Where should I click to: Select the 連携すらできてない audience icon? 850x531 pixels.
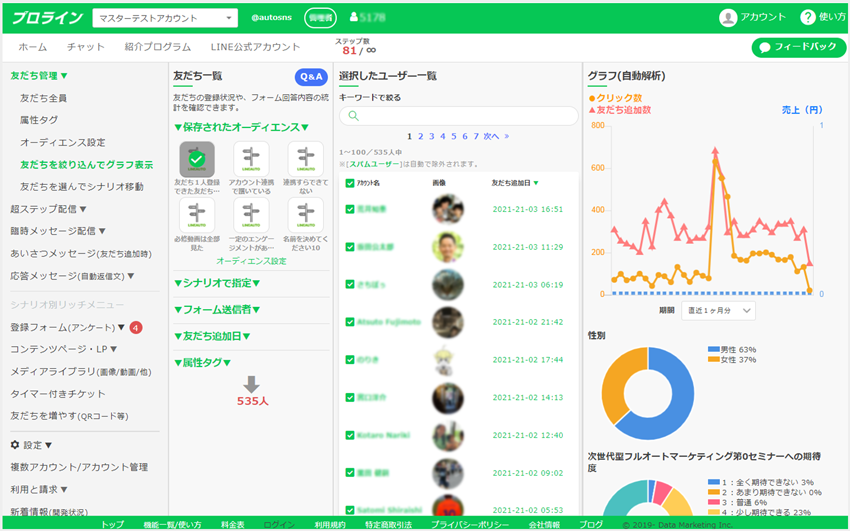click(x=305, y=158)
